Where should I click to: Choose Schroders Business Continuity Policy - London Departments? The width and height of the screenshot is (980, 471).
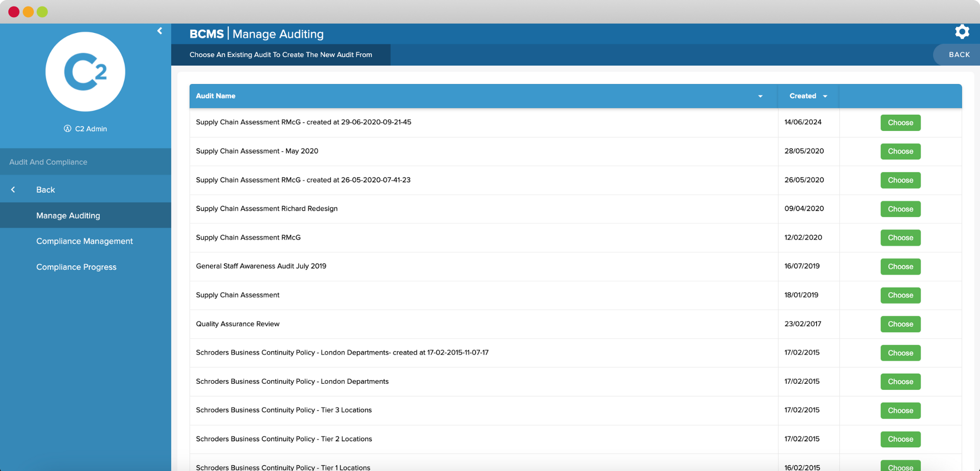[x=900, y=381]
